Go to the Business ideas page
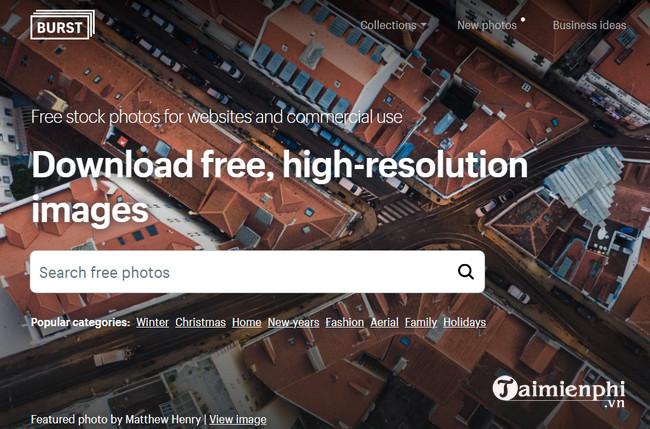The image size is (650, 429). point(589,25)
